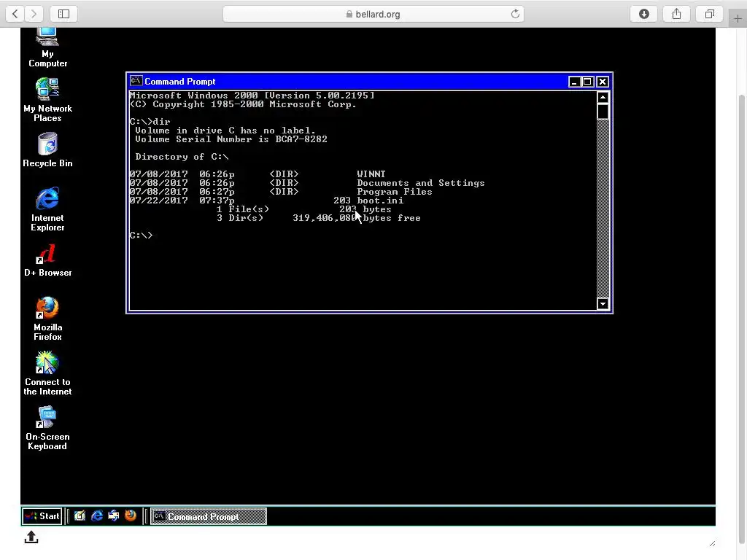Click "Volume Serial Number is BCA7-8282" text
This screenshot has height=560, width=747.
click(x=231, y=139)
